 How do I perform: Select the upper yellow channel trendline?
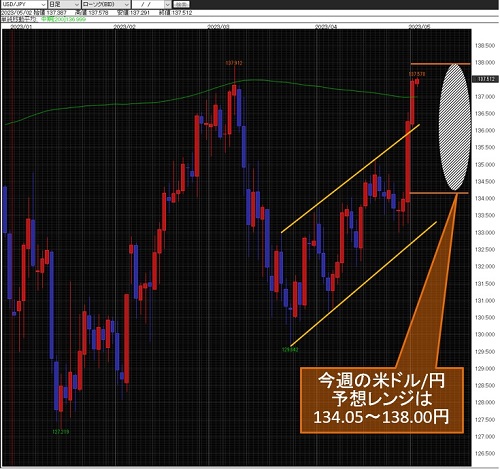[350, 178]
